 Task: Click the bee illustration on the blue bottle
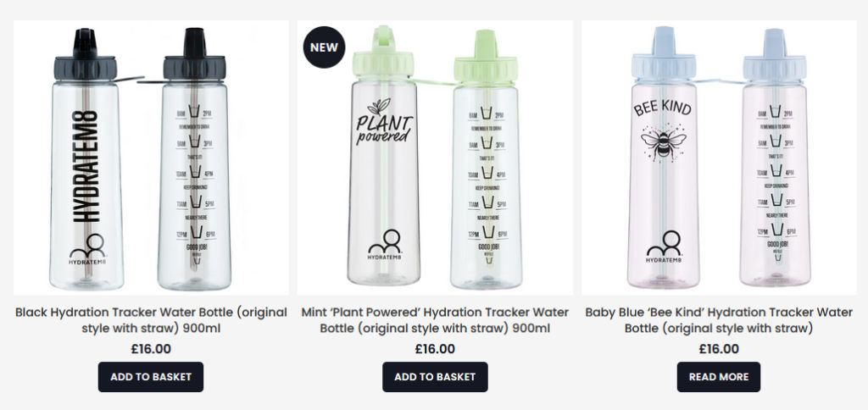tap(663, 142)
